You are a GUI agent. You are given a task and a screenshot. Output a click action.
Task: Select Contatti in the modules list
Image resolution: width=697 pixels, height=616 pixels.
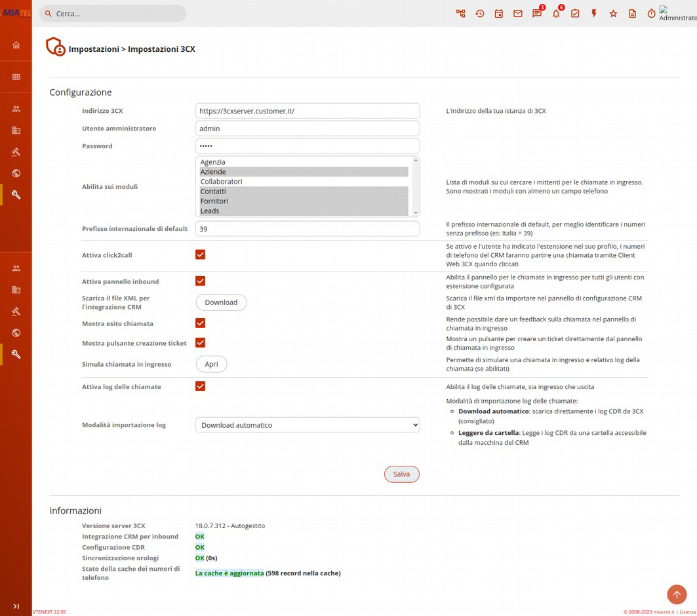[x=304, y=192]
